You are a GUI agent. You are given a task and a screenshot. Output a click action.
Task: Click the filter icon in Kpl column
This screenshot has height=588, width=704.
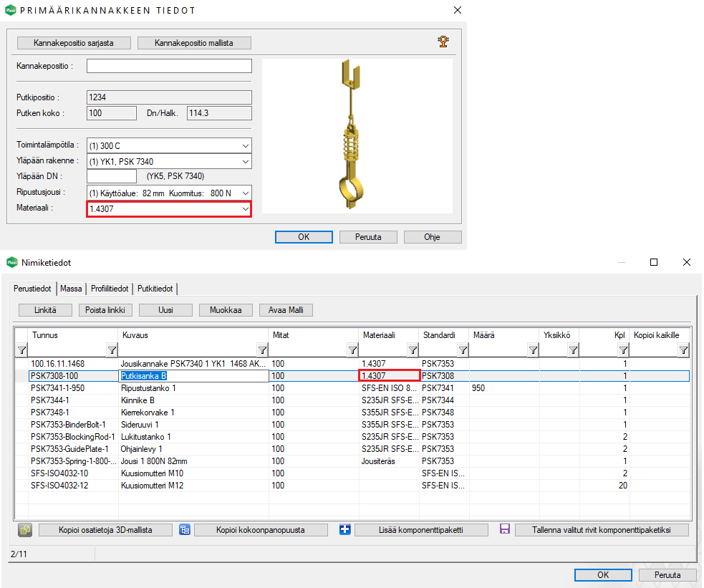pyautogui.click(x=623, y=350)
